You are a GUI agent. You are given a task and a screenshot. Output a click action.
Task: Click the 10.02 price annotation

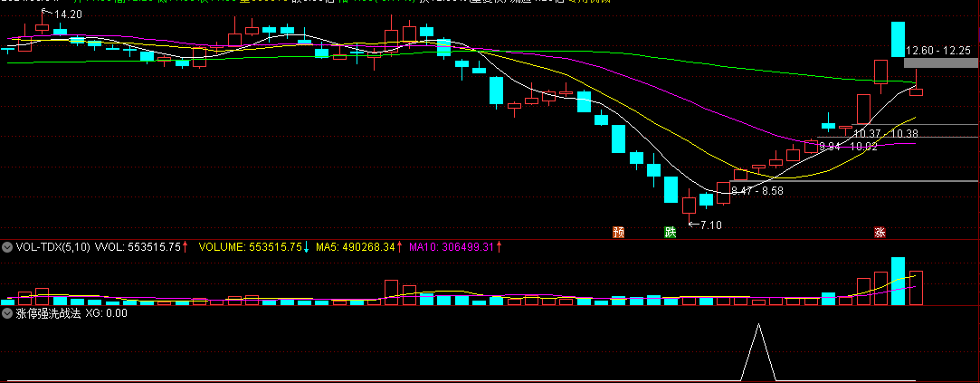[864, 147]
